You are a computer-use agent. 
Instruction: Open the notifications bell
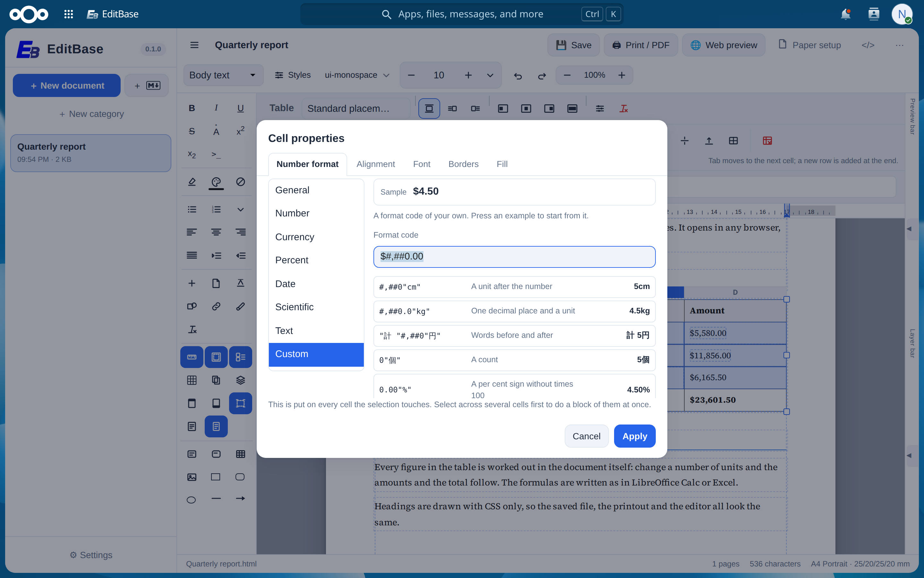[x=846, y=14]
